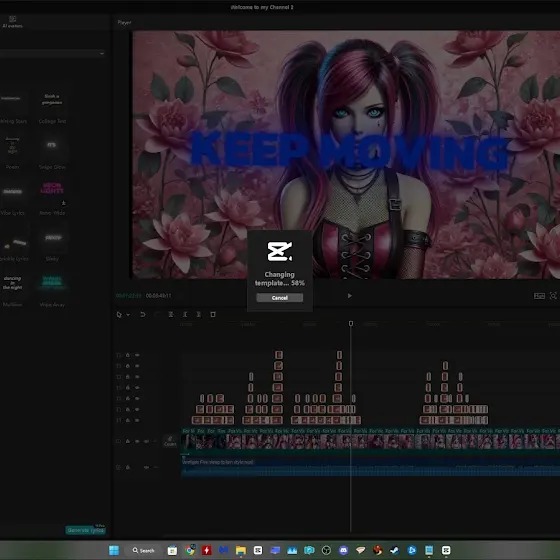Mute the audio track

coord(146,467)
